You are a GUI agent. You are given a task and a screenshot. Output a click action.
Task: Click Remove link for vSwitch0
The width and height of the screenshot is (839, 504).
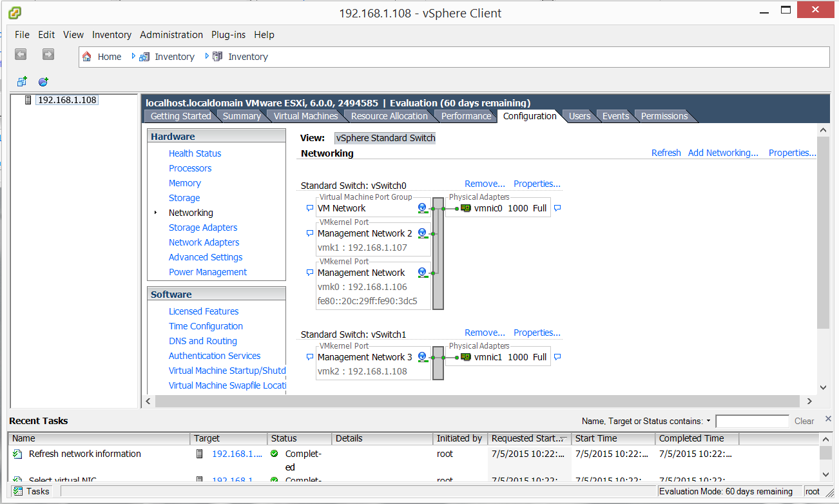pos(485,184)
